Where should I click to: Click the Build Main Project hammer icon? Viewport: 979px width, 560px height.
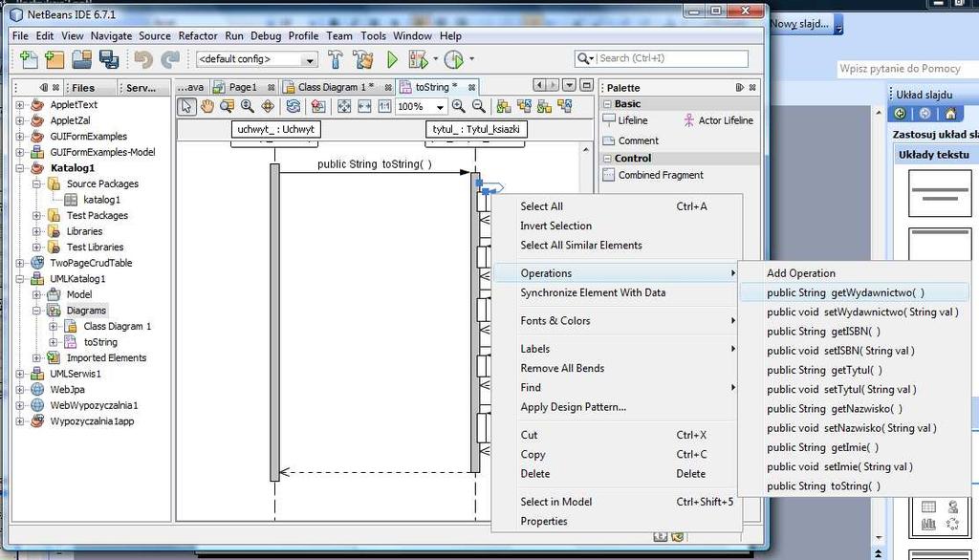[x=336, y=59]
